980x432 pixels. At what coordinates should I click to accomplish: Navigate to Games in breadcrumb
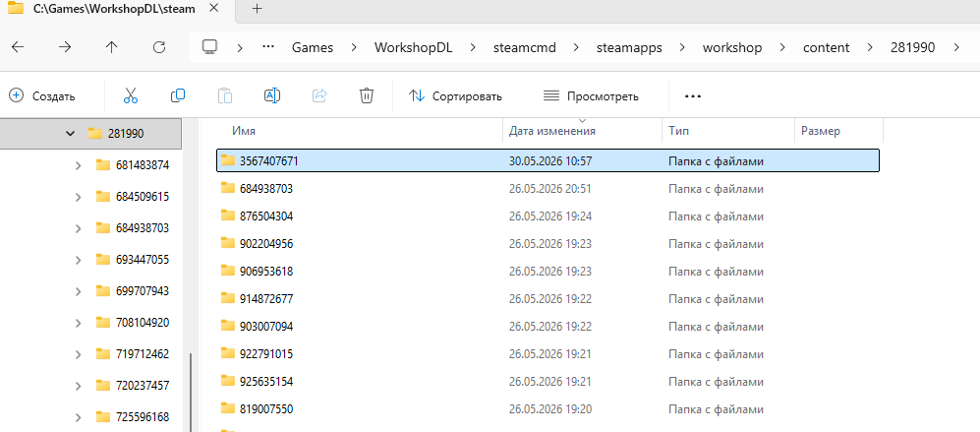click(313, 47)
